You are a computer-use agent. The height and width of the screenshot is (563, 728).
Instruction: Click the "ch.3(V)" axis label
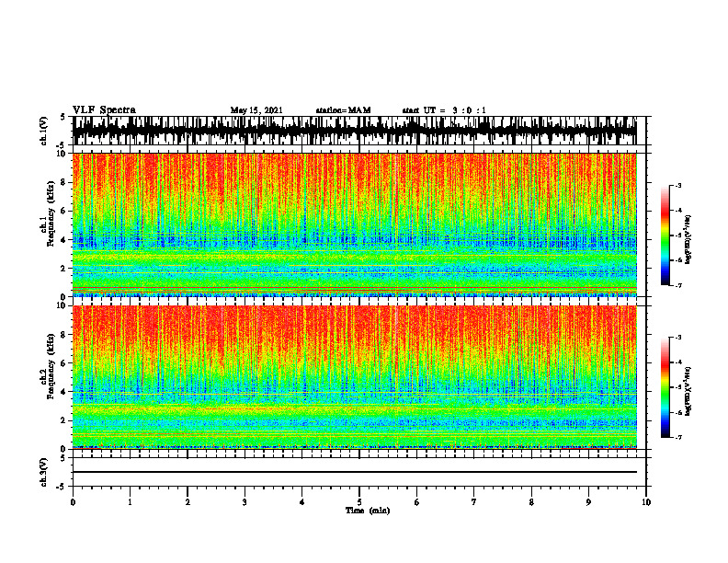[44, 473]
